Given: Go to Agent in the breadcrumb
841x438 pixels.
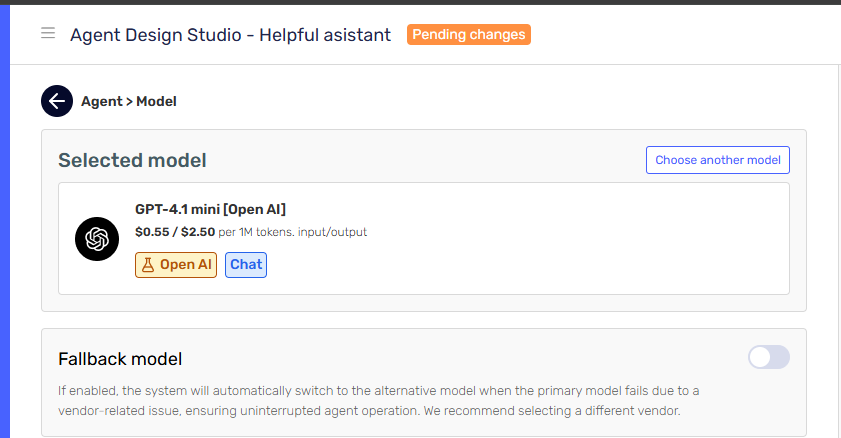Looking at the screenshot, I should click(101, 101).
